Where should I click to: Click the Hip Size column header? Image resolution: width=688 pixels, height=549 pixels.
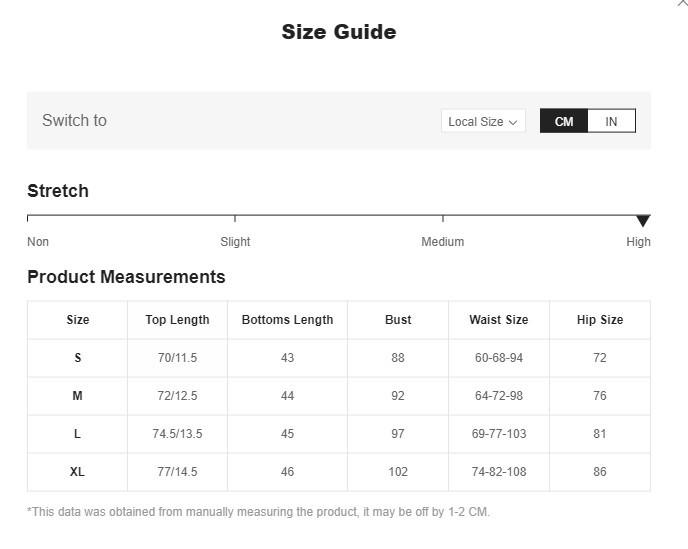600,320
